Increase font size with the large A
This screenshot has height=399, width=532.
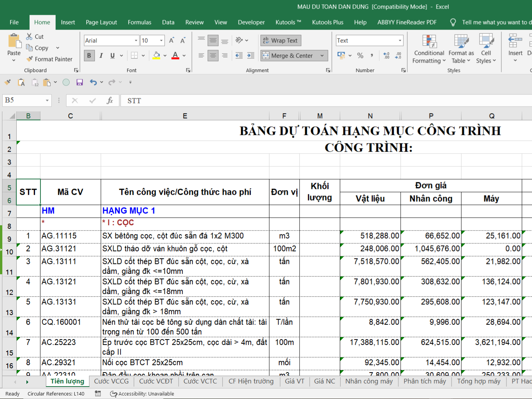click(x=171, y=40)
